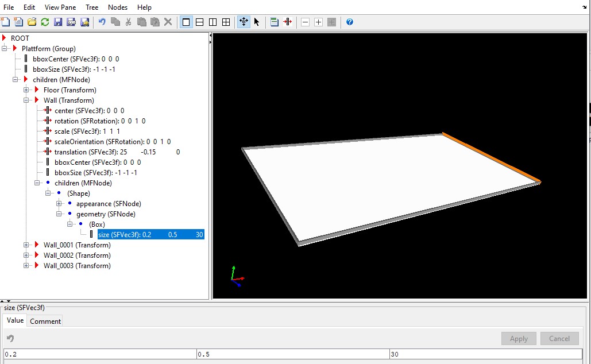
Task: Switch to the Comment tab
Action: 45,321
